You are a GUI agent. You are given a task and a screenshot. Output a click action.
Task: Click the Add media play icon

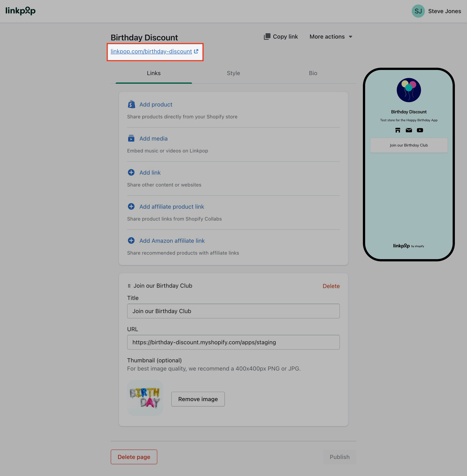(x=131, y=138)
